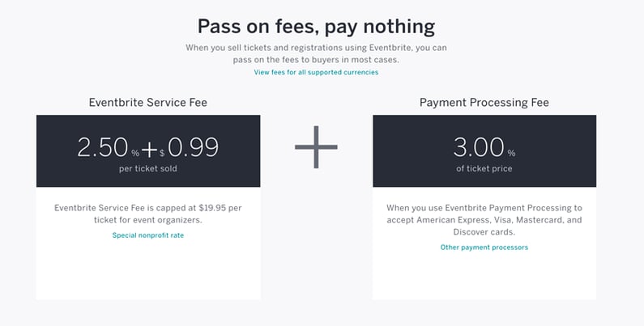Click the dollar symbol before 0.99
This screenshot has width=644, height=326.
point(162,154)
